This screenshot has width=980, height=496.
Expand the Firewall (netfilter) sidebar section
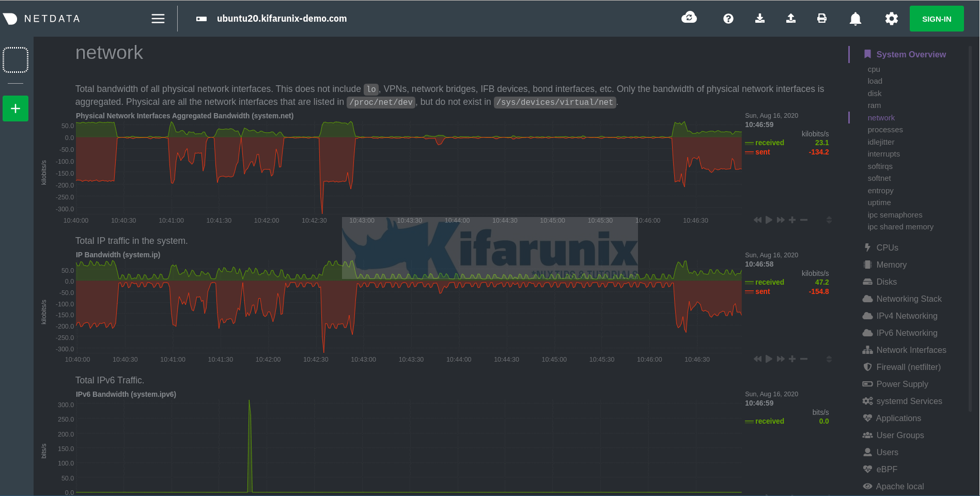pyautogui.click(x=908, y=367)
